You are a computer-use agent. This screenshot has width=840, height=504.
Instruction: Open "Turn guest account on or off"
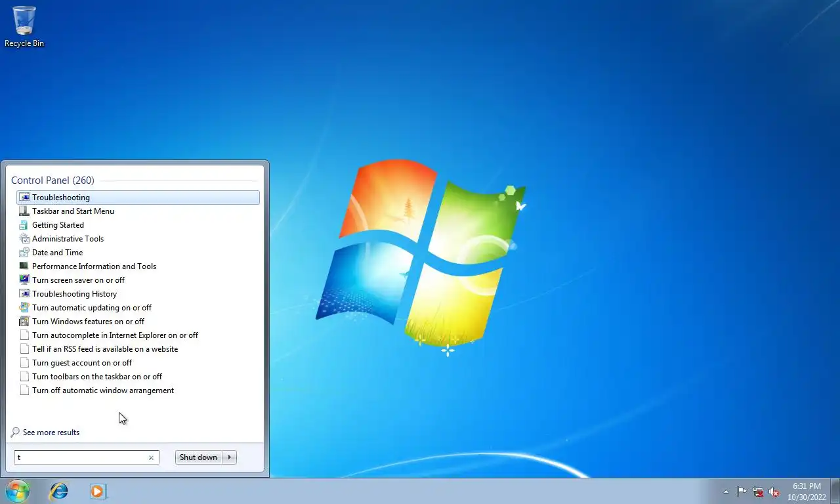[x=138, y=363]
